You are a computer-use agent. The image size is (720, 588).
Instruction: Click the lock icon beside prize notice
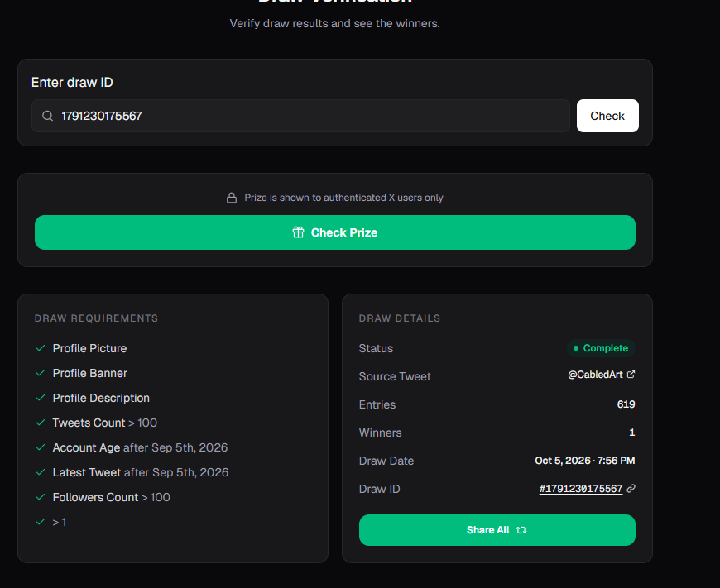pyautogui.click(x=232, y=198)
